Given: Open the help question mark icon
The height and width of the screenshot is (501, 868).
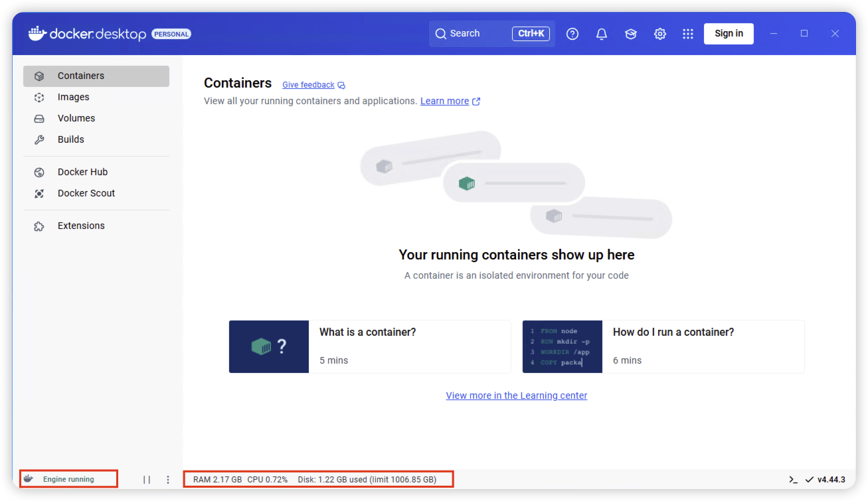Looking at the screenshot, I should point(572,34).
